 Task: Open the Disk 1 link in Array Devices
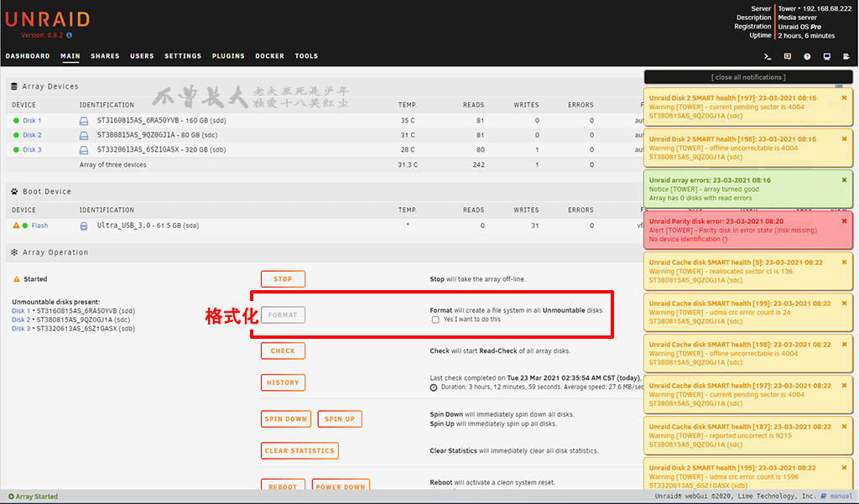tap(32, 121)
